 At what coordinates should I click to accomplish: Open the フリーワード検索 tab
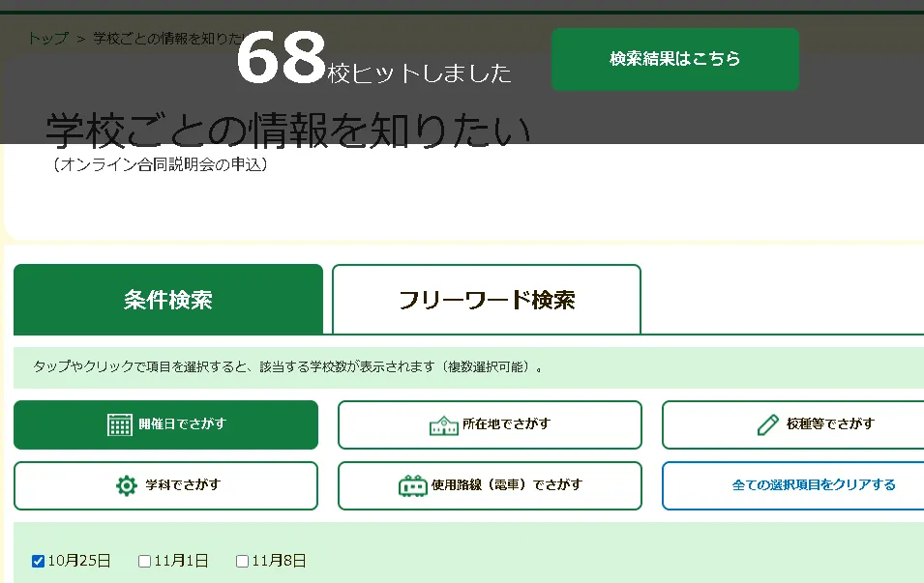pos(487,300)
